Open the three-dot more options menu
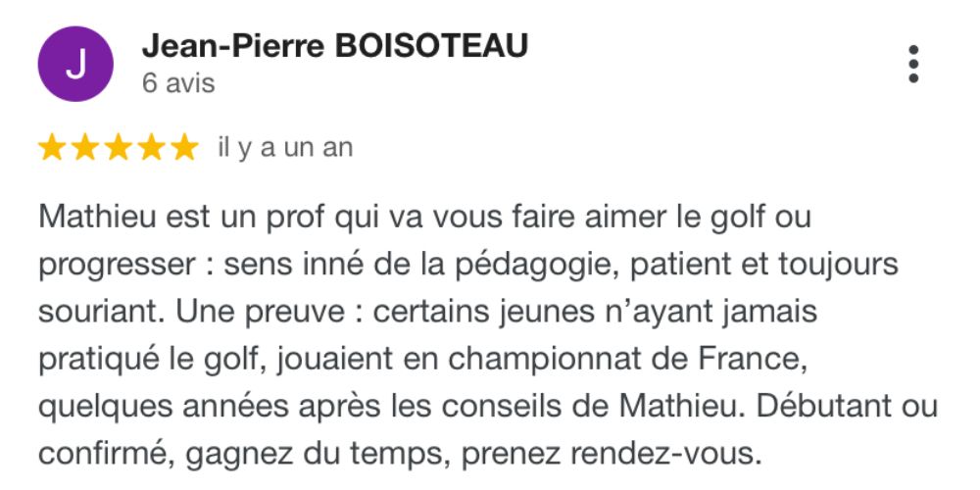The image size is (980, 490). coord(913,64)
